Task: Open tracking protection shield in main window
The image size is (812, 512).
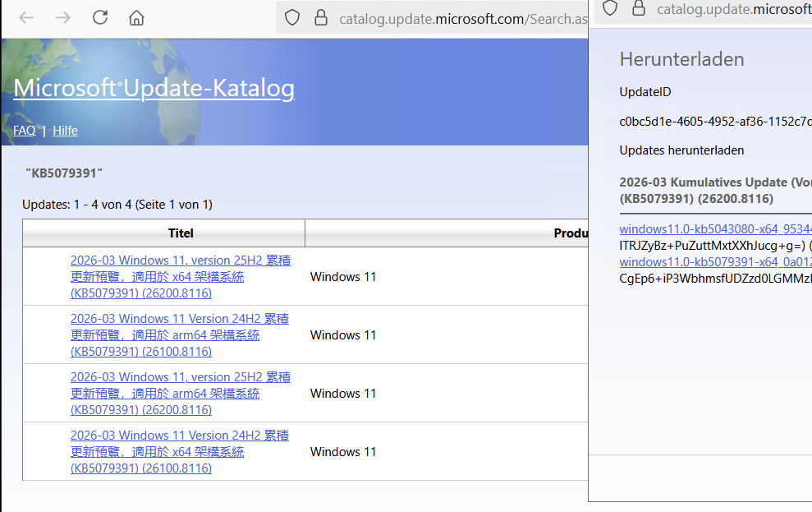Action: [292, 18]
